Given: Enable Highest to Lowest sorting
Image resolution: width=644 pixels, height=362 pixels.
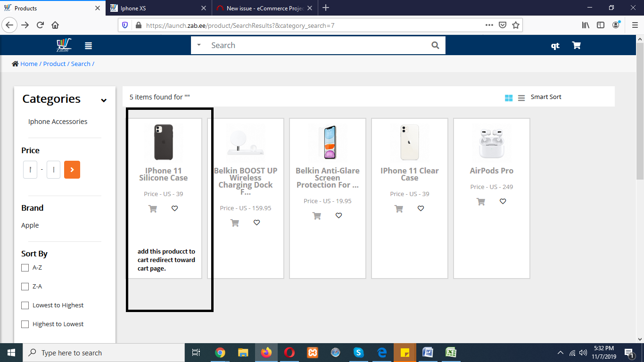Looking at the screenshot, I should pos(25,324).
